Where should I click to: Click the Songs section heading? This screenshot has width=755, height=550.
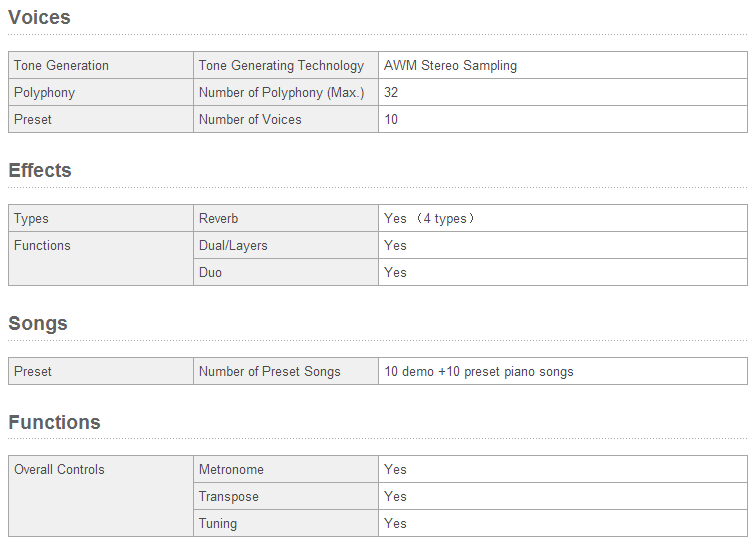pyautogui.click(x=38, y=323)
